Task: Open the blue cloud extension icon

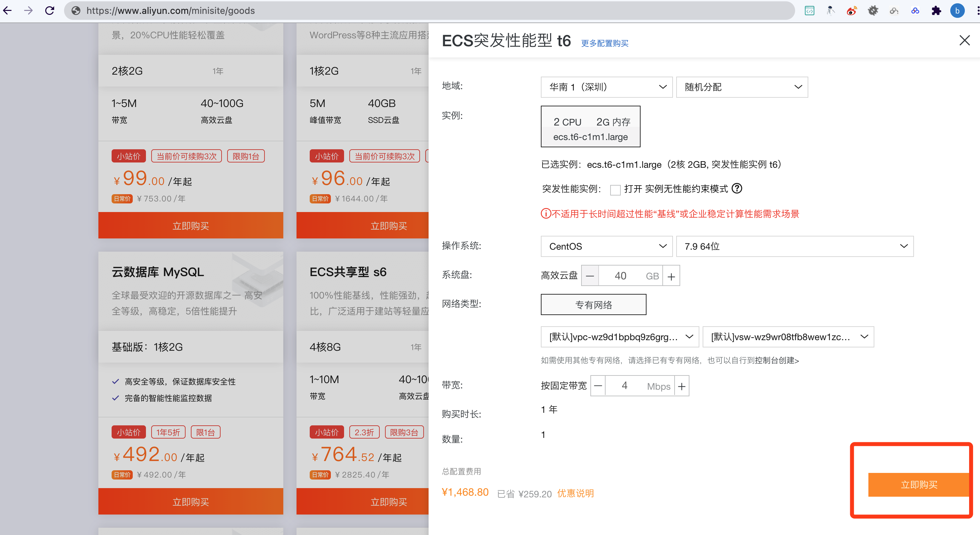Action: 915,11
